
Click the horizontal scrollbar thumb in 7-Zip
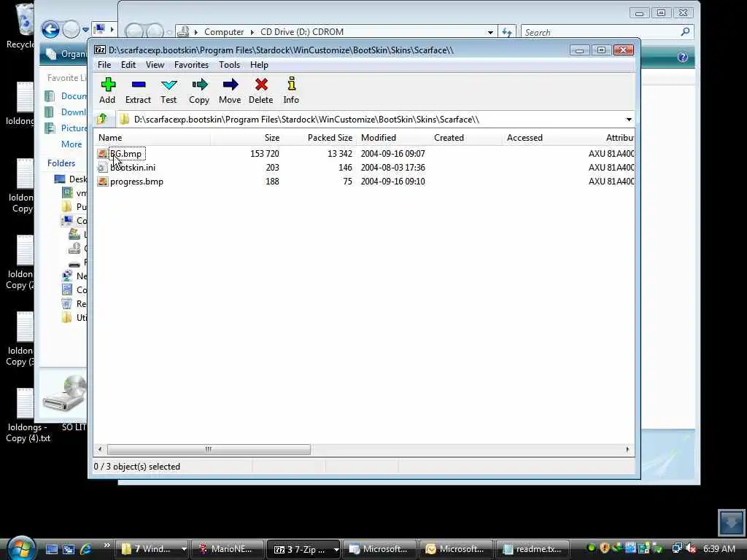pos(209,449)
